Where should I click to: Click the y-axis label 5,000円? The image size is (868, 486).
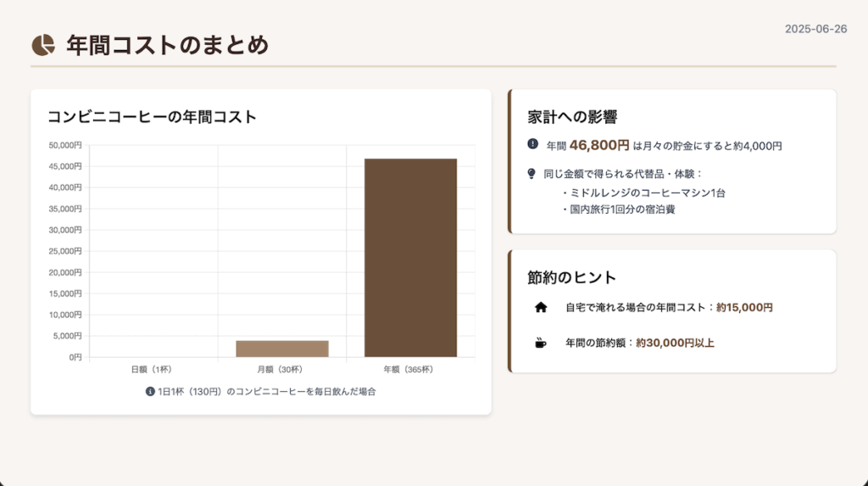coord(67,336)
